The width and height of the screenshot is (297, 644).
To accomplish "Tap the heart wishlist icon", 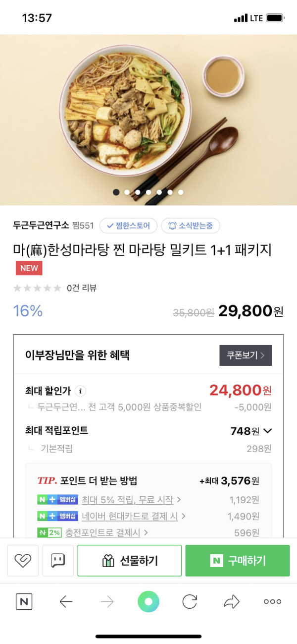I will [x=23, y=561].
